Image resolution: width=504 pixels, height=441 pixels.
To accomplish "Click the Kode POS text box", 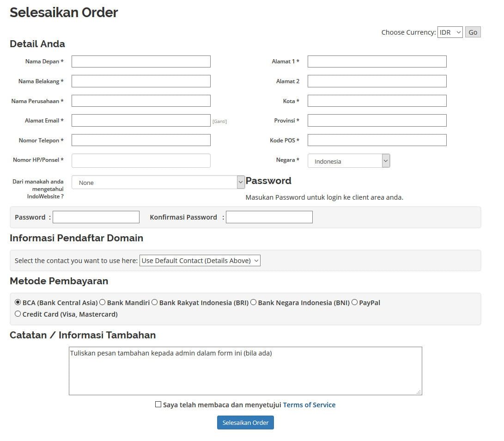I will coord(377,140).
